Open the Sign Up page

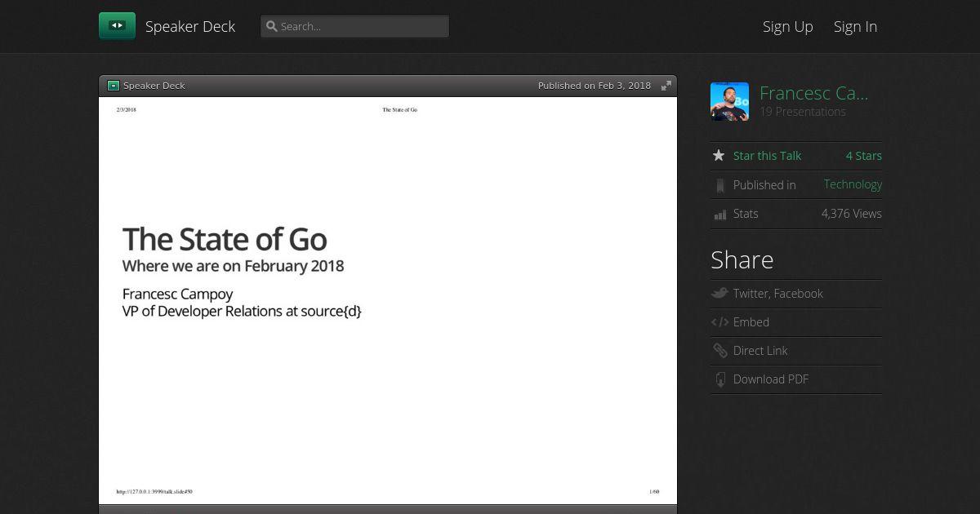pos(788,26)
